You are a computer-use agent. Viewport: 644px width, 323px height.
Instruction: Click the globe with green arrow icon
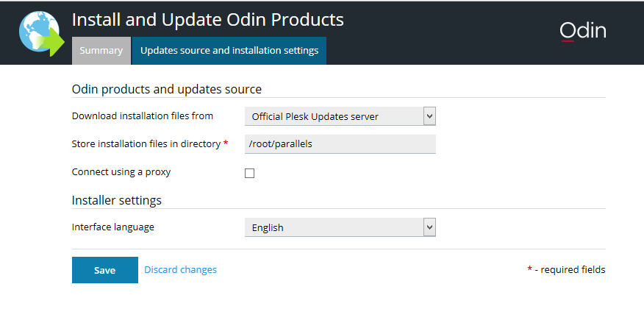tap(42, 34)
